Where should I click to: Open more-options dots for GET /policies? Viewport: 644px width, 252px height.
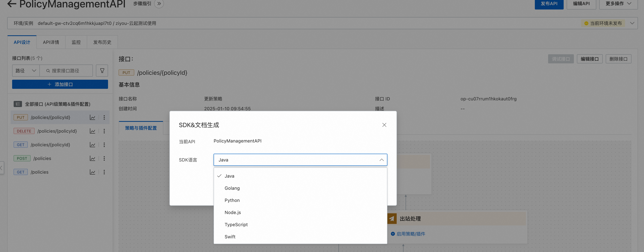(x=104, y=172)
